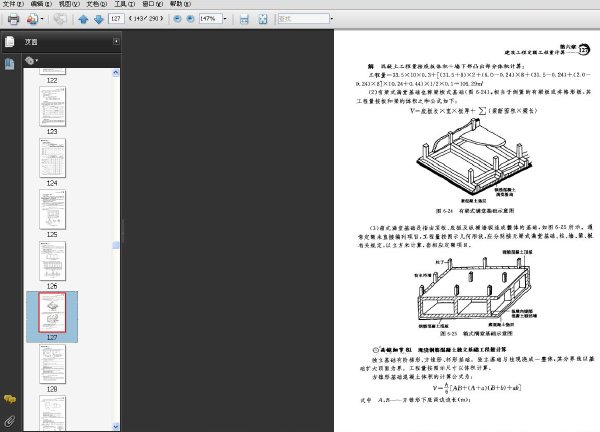Open the 文档 (Document) menu
The width and height of the screenshot is (600, 432).
tap(97, 4)
